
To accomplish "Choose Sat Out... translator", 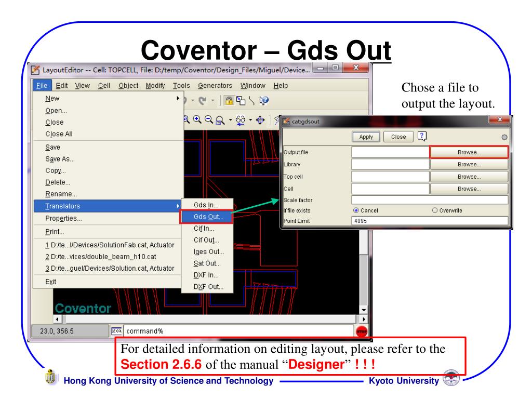I will pos(206,263).
